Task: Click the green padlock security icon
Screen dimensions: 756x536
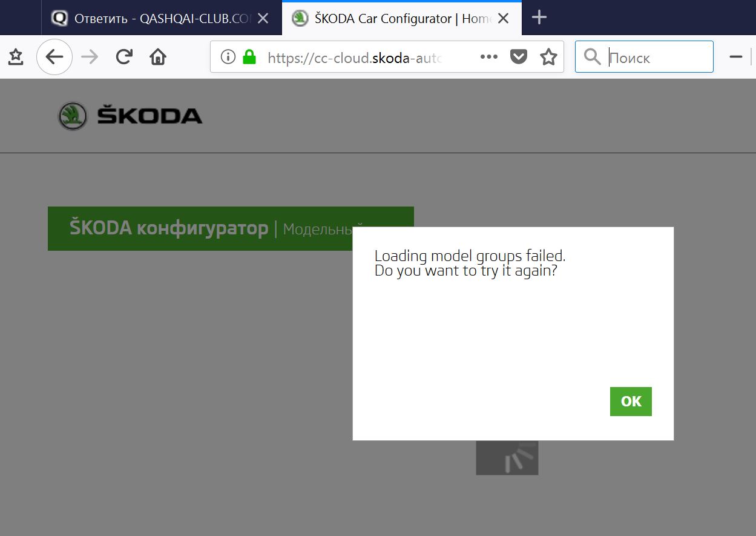Action: click(249, 57)
